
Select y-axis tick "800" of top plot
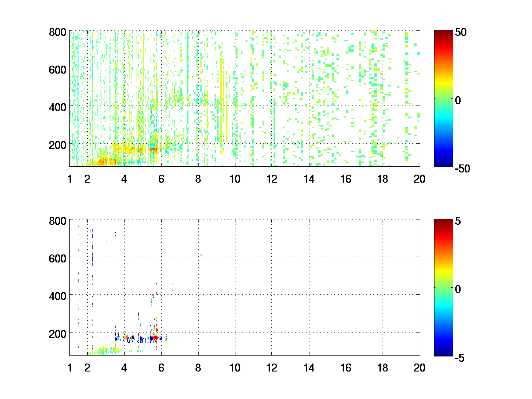pyautogui.click(x=58, y=32)
